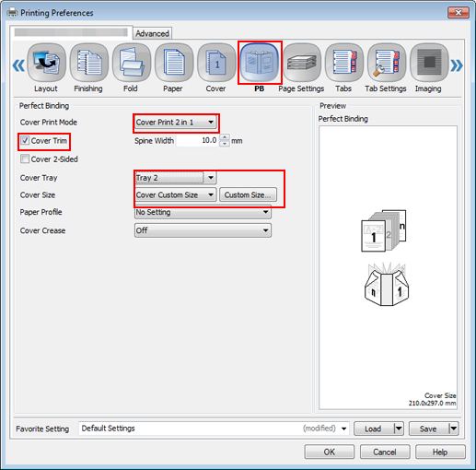Enable the Cover 2-Sided checkbox

coord(25,159)
